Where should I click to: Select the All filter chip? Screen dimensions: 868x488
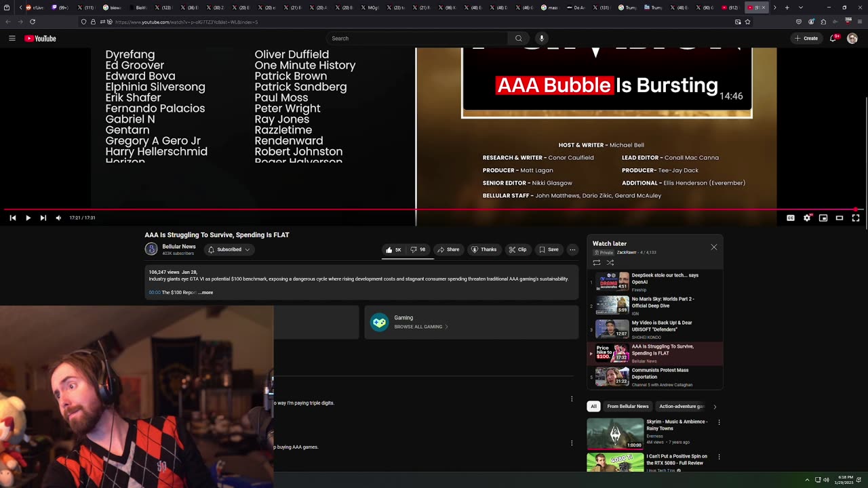click(x=593, y=407)
